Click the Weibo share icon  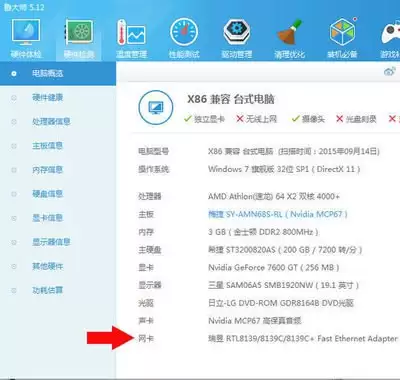[390, 71]
